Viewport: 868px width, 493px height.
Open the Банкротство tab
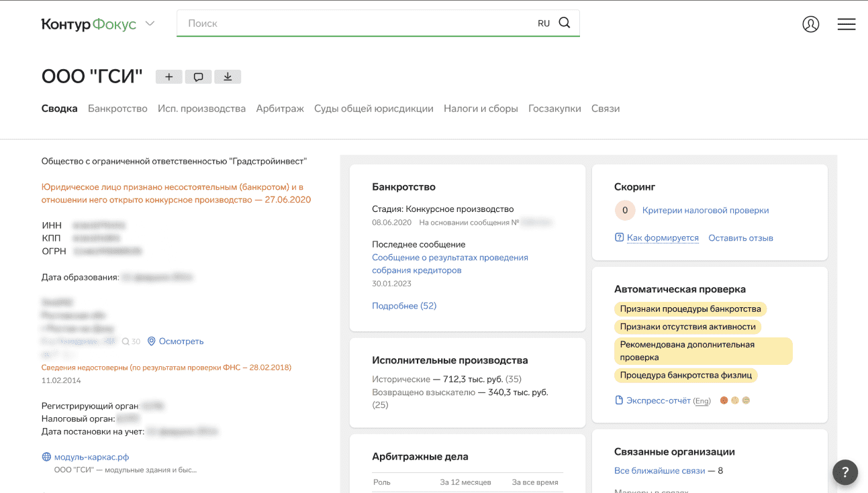(117, 108)
